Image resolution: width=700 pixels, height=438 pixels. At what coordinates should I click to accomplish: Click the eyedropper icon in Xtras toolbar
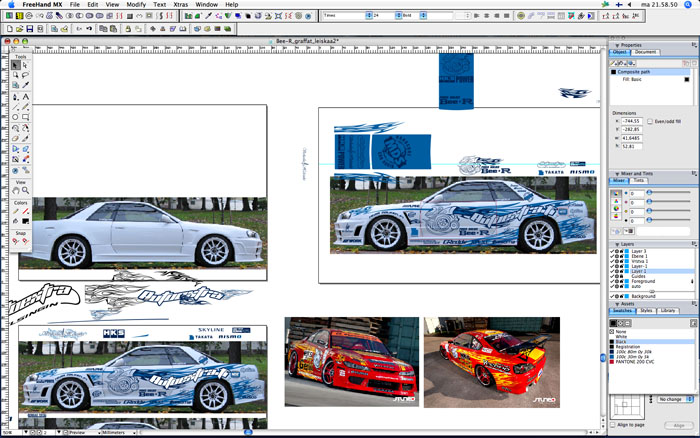pyautogui.click(x=208, y=16)
